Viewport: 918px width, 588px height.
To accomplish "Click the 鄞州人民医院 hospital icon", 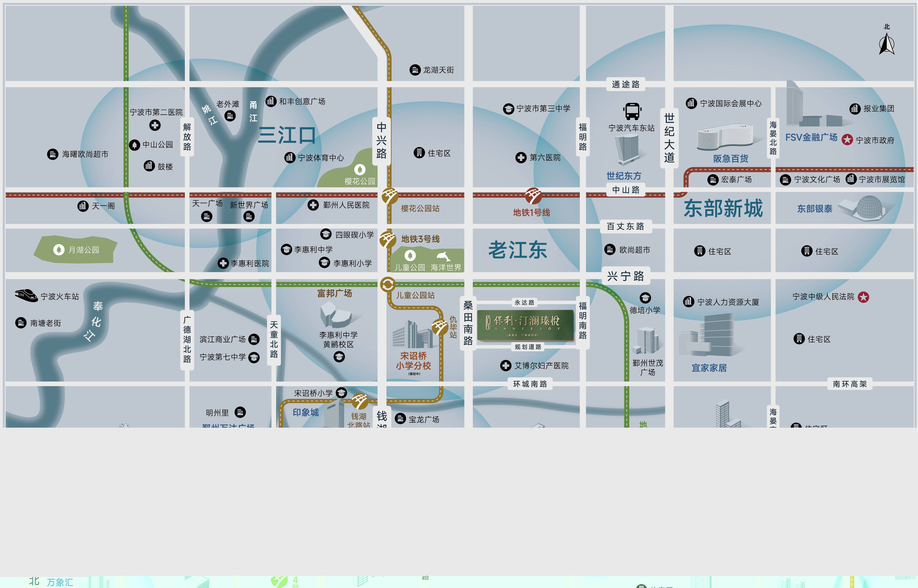I will 313,205.
